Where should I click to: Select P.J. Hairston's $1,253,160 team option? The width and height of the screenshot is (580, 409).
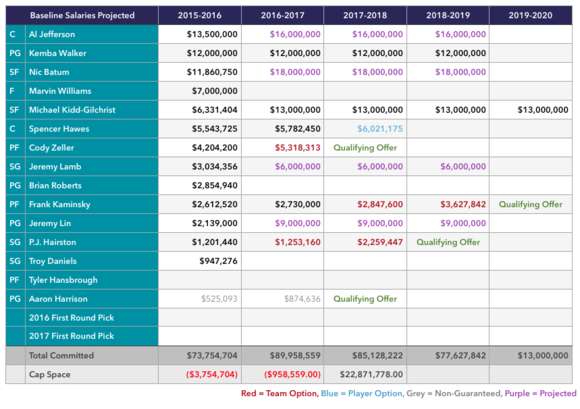coord(297,242)
